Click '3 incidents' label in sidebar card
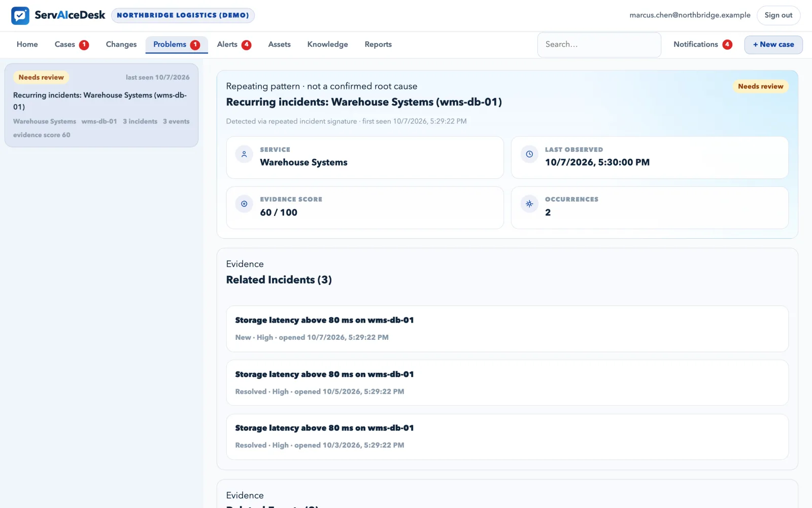 click(x=140, y=121)
